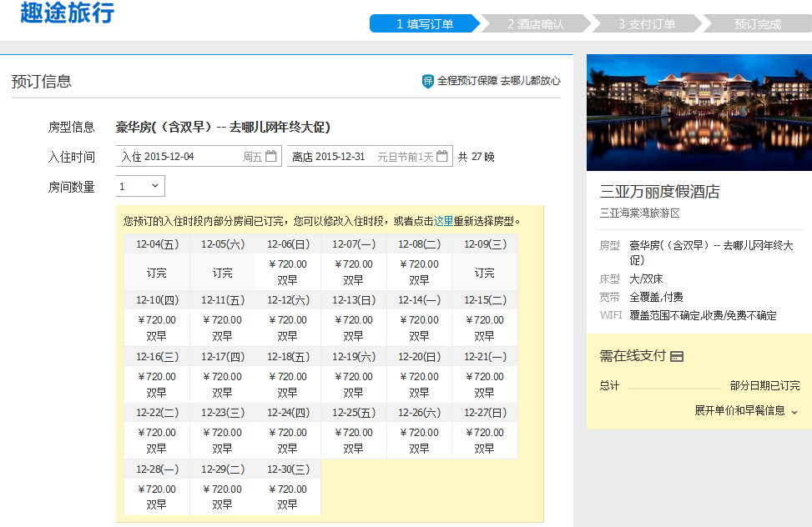Screen dimensions: 812x527
Task: Click the 趣途旅行 logo
Action: (x=67, y=13)
